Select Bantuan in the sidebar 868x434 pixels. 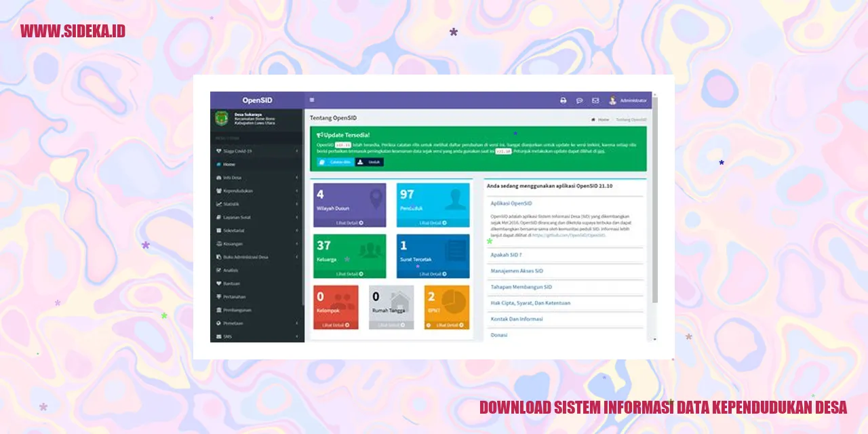257,283
